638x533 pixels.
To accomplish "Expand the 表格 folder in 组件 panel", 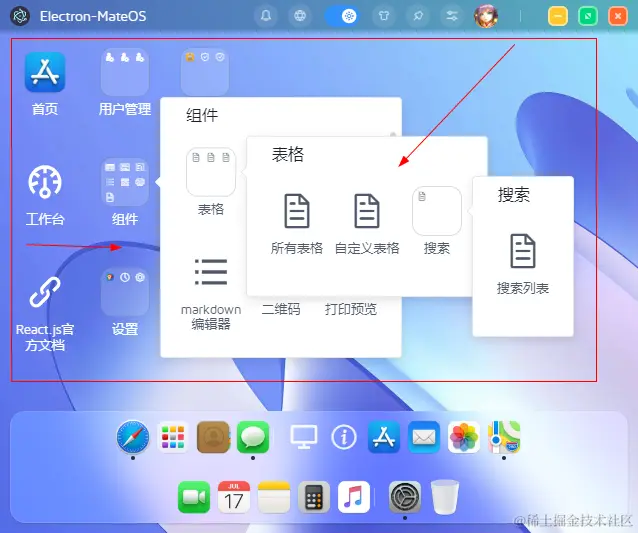I will 211,172.
